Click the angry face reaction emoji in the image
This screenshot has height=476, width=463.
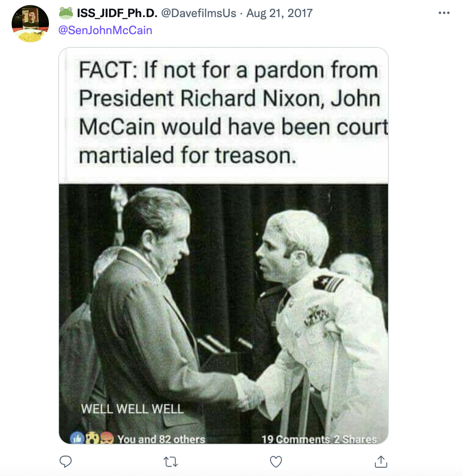tap(107, 438)
